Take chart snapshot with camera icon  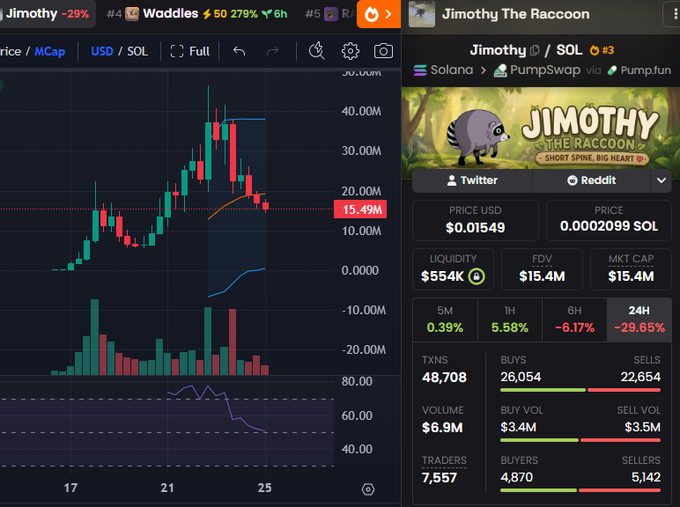coord(383,51)
